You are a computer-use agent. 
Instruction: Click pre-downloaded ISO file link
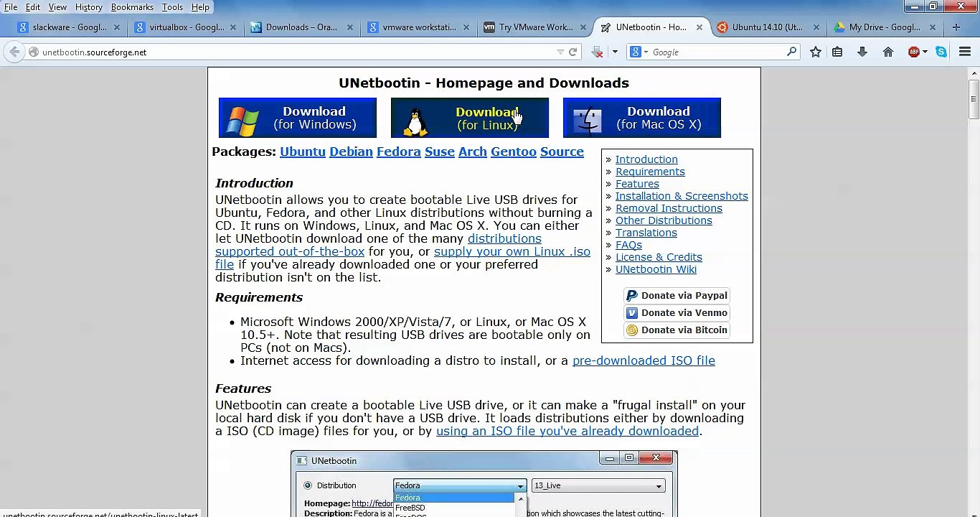click(x=644, y=360)
